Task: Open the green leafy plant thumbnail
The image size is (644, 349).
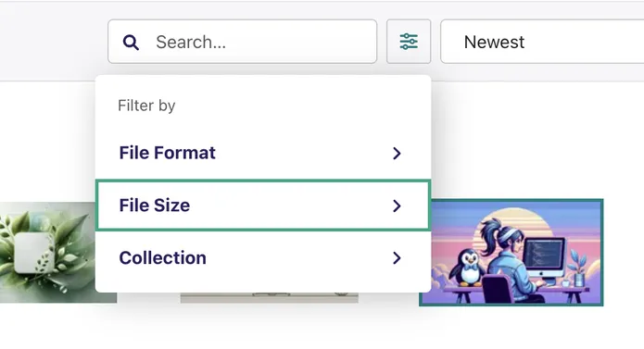Action: 47,252
